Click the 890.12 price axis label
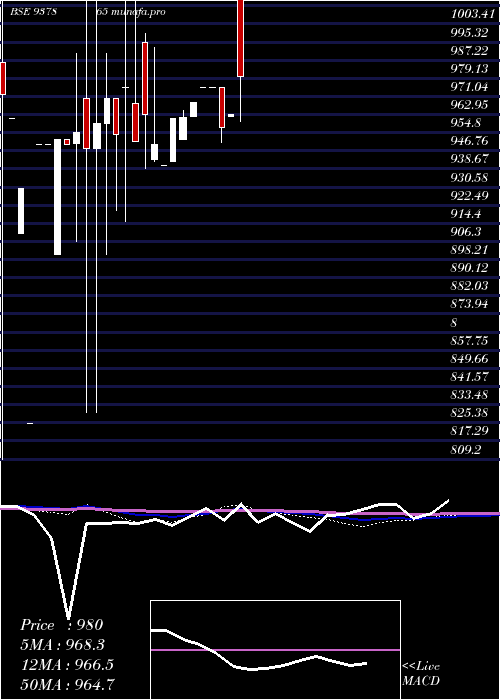The image size is (500, 700). (470, 267)
